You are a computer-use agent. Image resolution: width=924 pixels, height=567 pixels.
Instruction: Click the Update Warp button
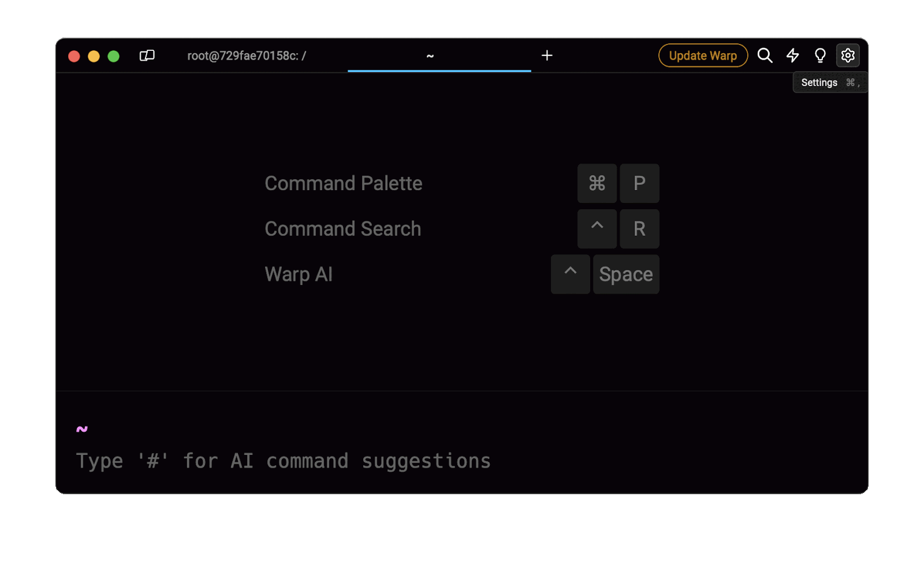(x=702, y=55)
